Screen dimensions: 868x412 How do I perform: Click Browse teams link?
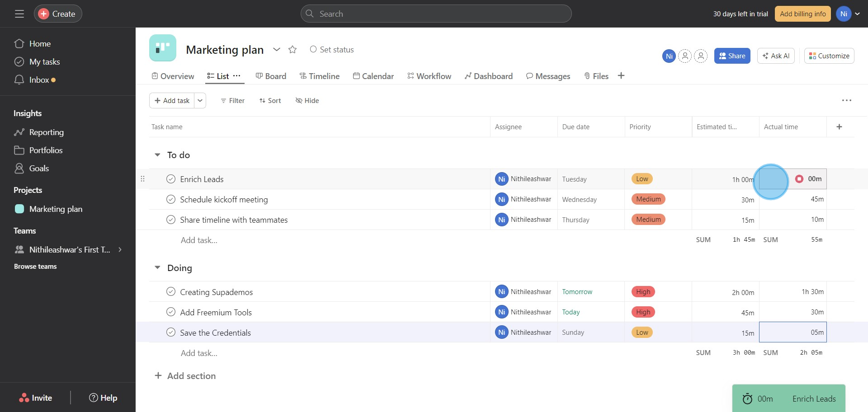35,267
